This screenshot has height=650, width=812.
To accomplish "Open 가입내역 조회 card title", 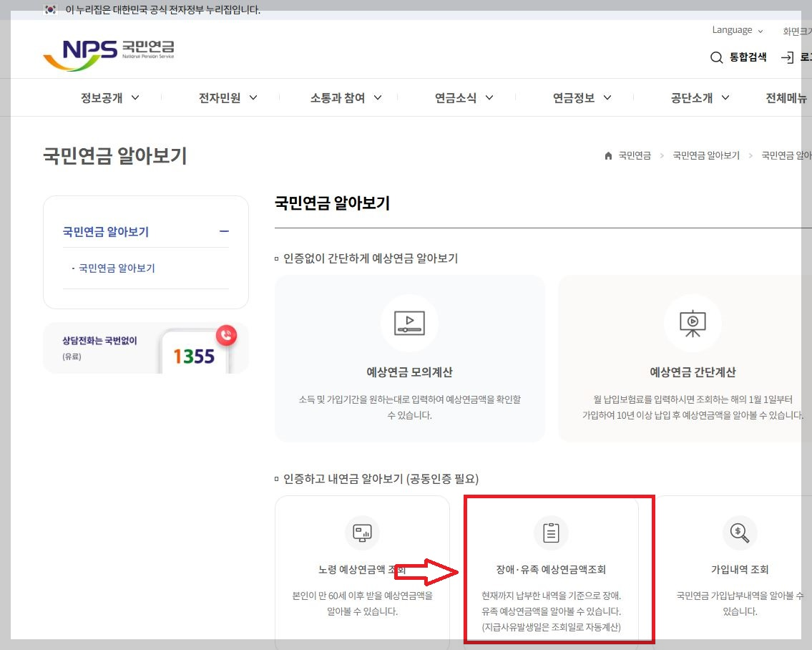I will [x=740, y=569].
